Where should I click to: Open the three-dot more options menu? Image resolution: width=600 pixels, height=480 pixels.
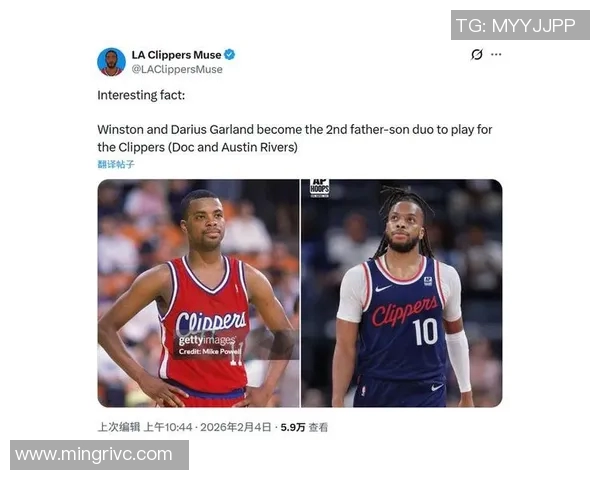click(496, 54)
